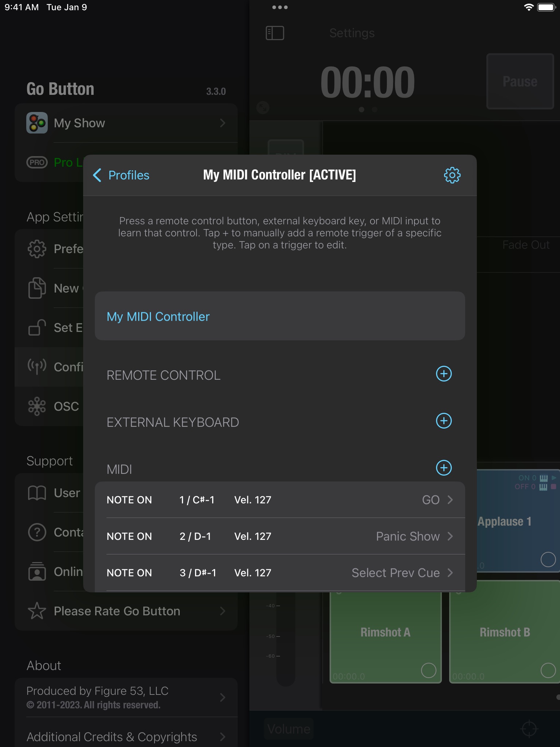The width and height of the screenshot is (560, 747).
Task: Open the Panic Show trigger chevron
Action: pos(450,536)
